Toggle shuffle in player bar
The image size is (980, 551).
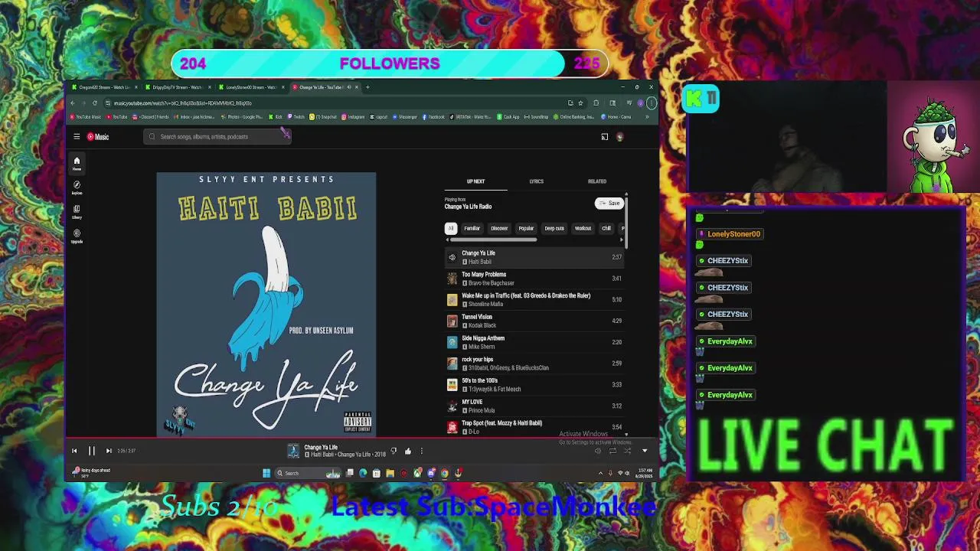coord(627,451)
